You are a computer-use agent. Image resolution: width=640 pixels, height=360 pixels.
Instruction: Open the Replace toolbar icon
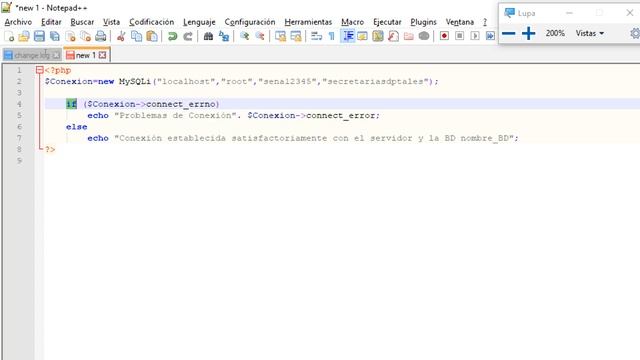coord(224,36)
